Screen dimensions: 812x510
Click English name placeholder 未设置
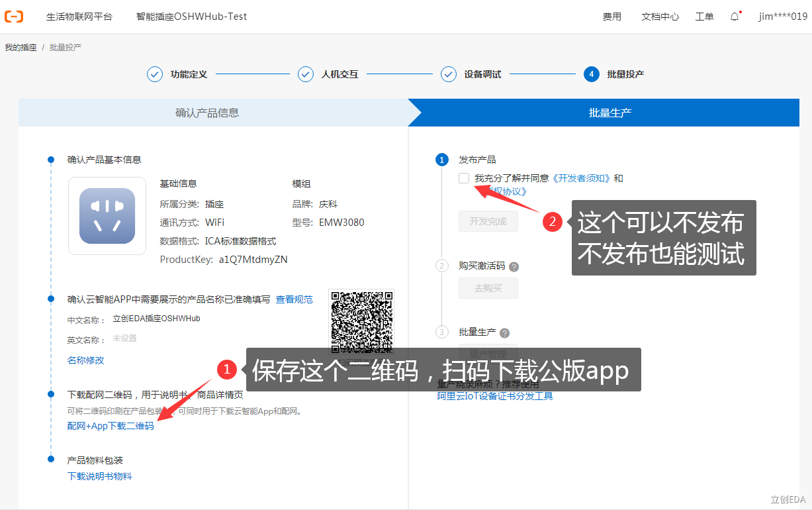pos(124,338)
